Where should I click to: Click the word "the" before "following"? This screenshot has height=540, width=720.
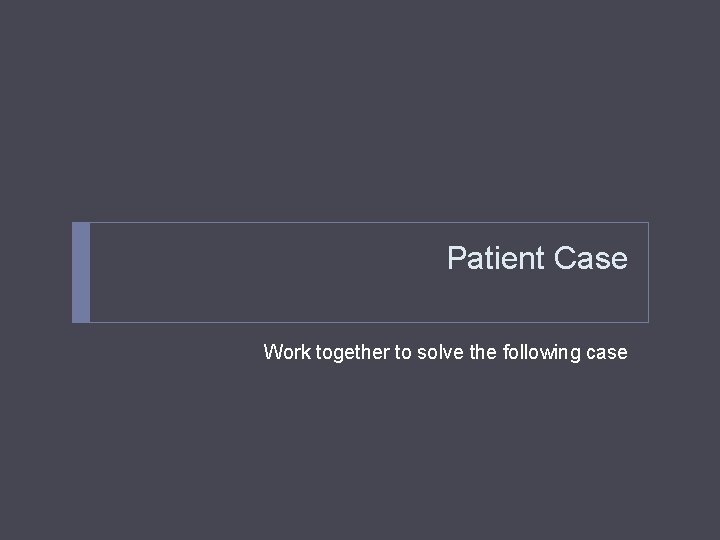483,352
